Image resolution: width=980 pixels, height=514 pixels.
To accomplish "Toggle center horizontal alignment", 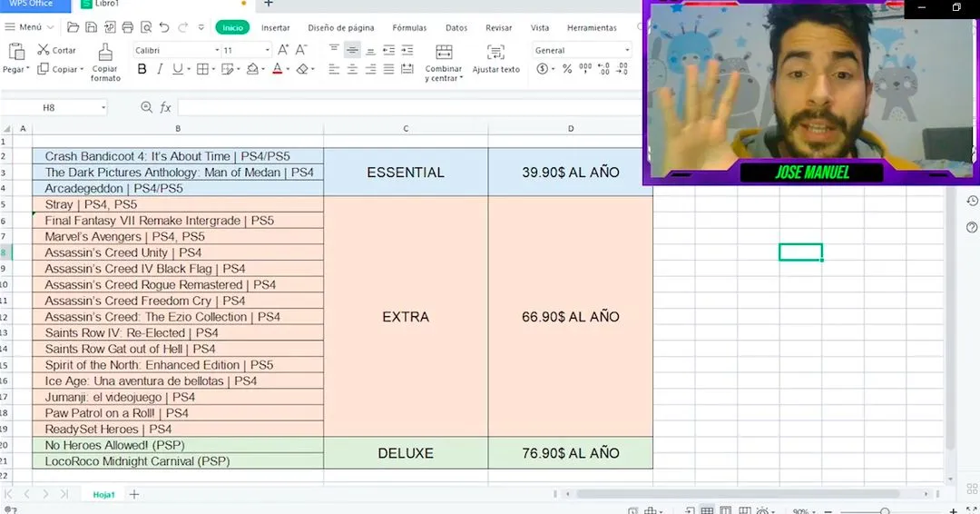I will coord(352,69).
